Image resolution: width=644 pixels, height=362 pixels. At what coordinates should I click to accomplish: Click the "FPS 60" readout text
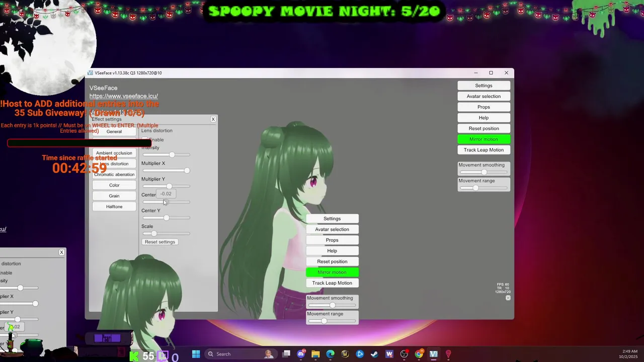tap(503, 285)
